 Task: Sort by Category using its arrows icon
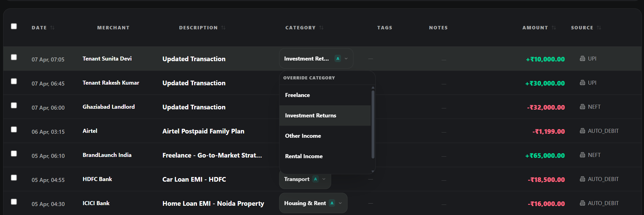(x=322, y=28)
